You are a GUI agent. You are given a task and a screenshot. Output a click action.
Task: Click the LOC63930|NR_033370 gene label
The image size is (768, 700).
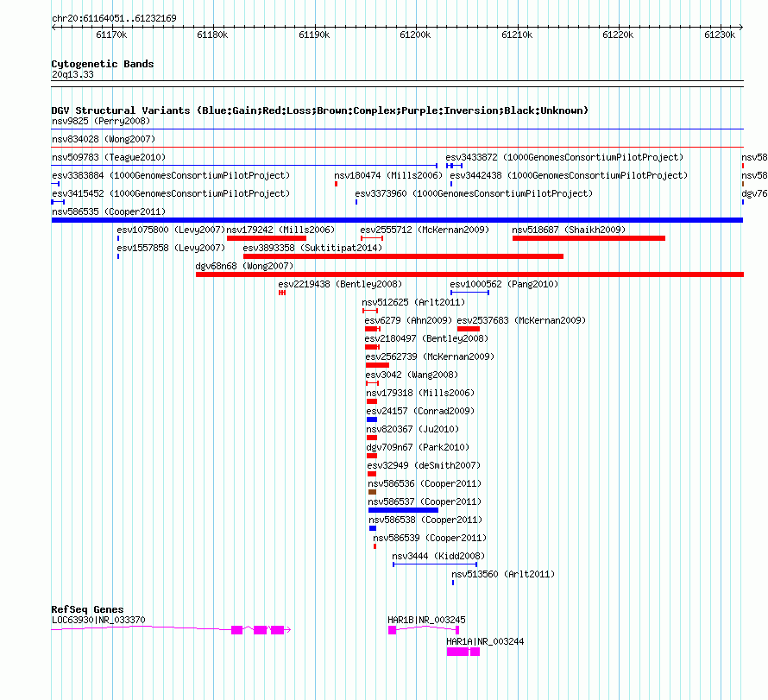98,620
